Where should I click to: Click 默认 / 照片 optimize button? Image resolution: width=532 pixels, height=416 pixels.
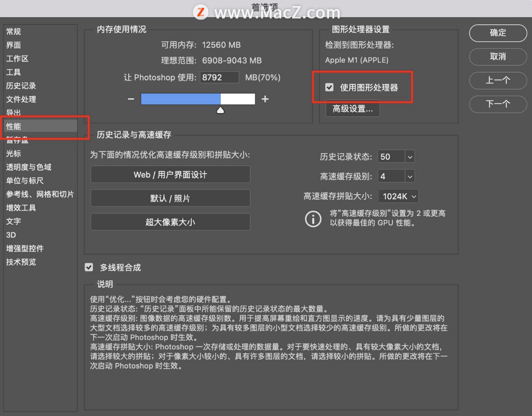pos(170,198)
